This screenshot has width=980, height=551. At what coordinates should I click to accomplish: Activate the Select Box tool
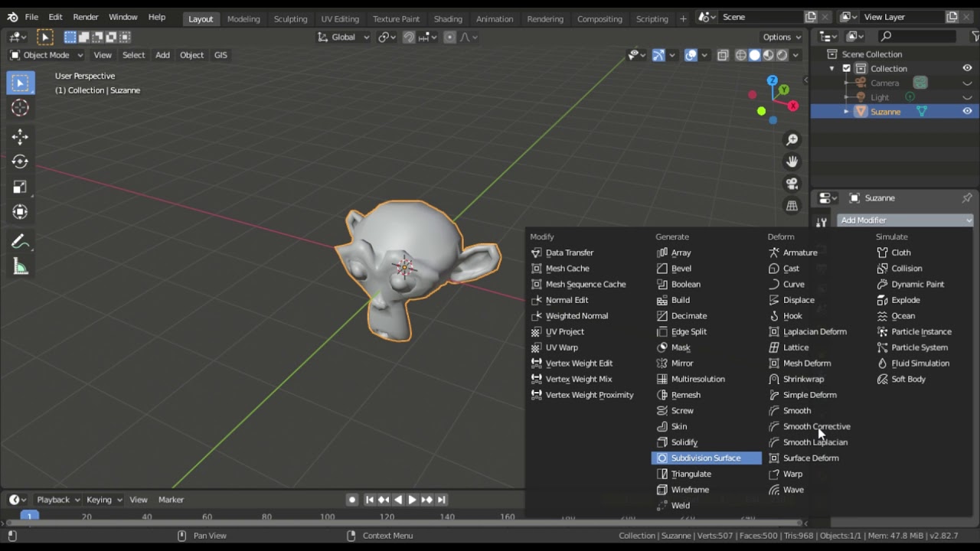click(20, 83)
